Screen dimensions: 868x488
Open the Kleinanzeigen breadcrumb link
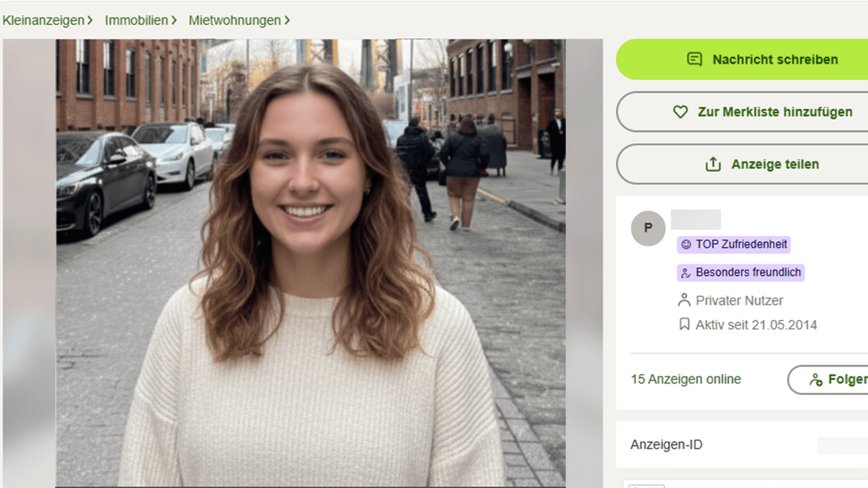43,20
